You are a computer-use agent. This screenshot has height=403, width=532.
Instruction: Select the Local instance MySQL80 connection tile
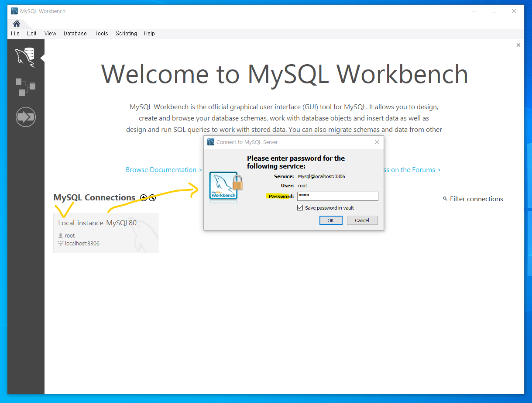[106, 233]
